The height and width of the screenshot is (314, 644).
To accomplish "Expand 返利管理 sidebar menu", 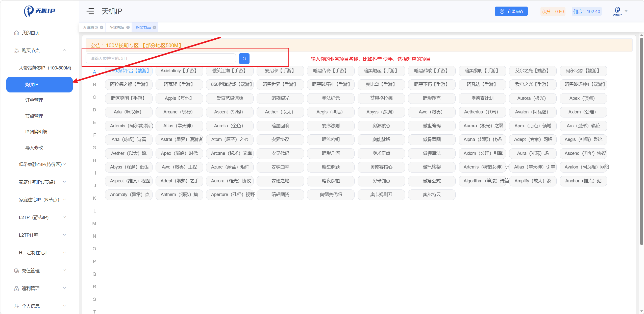I will (x=39, y=288).
